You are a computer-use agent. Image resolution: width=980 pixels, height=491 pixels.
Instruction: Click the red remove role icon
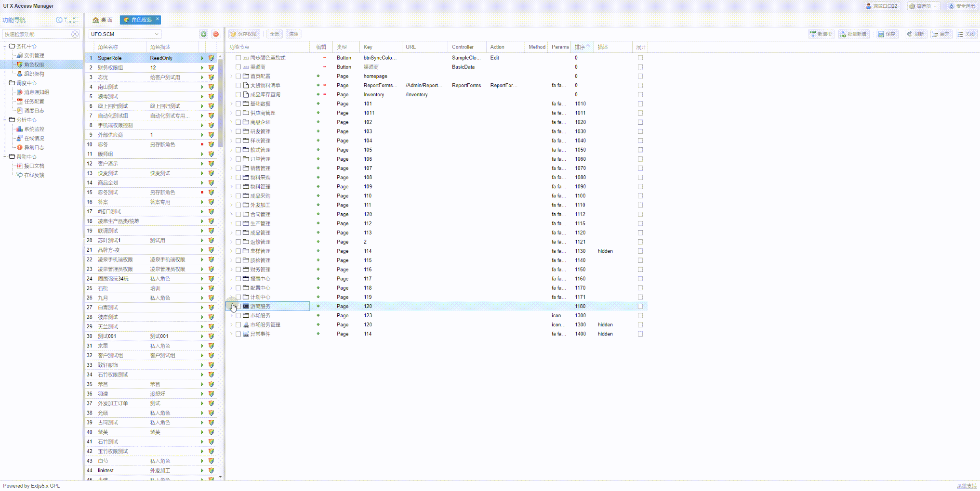216,34
